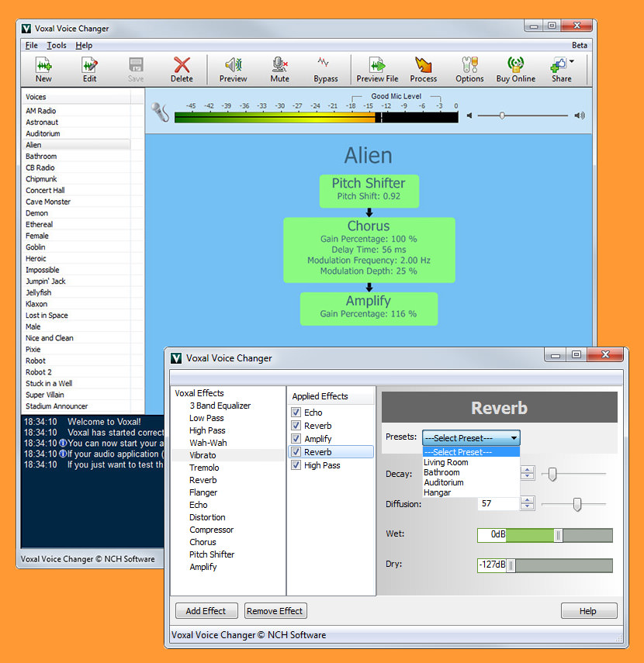Click the Voices column header
This screenshot has height=663, width=644.
tap(76, 97)
